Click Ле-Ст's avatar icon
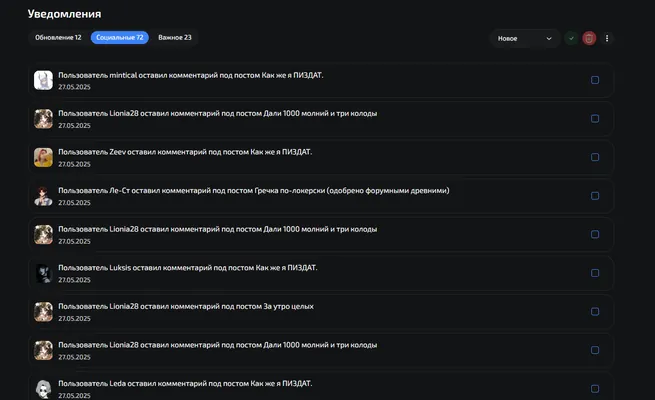 [43, 196]
